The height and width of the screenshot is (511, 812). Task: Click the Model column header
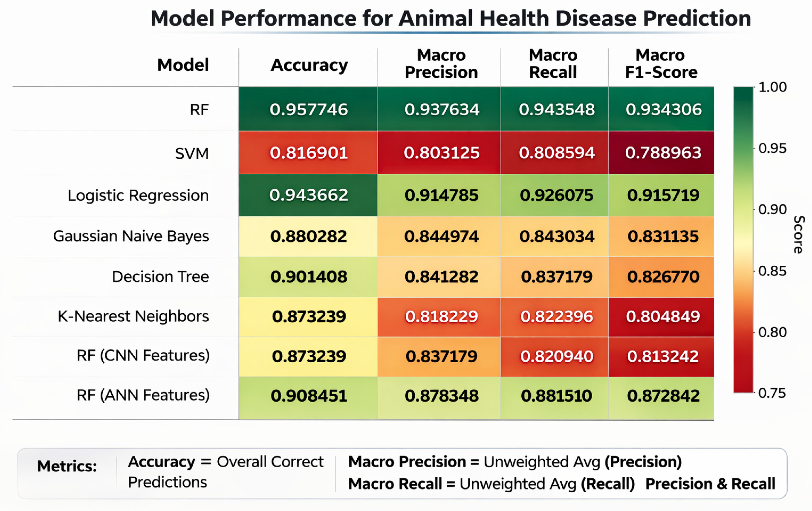[x=183, y=65]
